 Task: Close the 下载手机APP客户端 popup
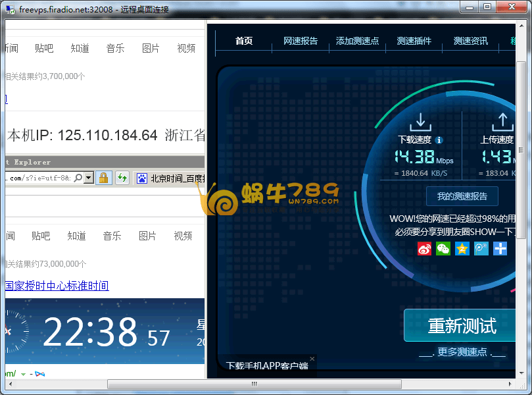point(312,359)
